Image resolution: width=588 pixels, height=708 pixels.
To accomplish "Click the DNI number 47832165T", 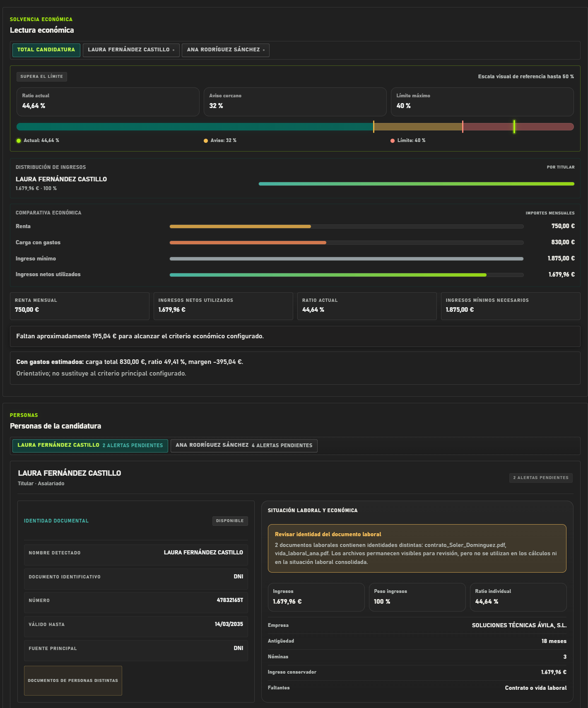I will pos(230,600).
